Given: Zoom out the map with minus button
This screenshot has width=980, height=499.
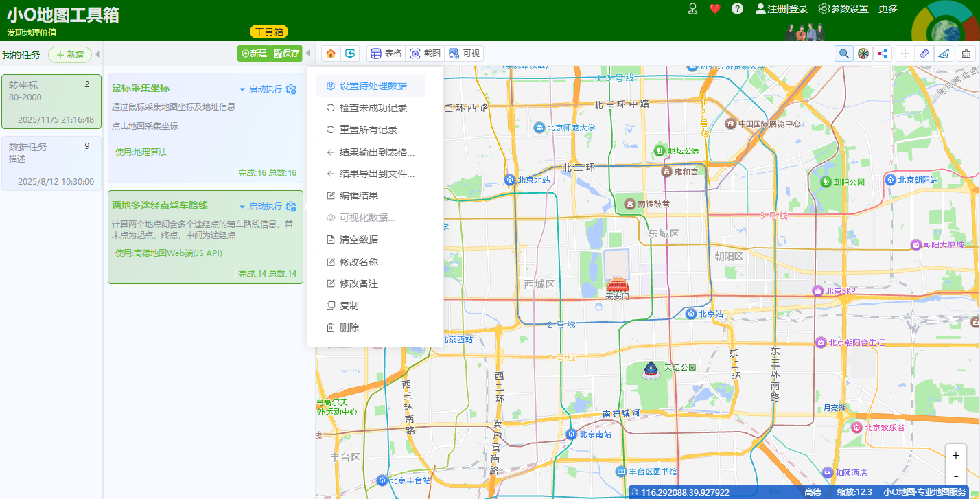Looking at the screenshot, I should click(x=956, y=476).
